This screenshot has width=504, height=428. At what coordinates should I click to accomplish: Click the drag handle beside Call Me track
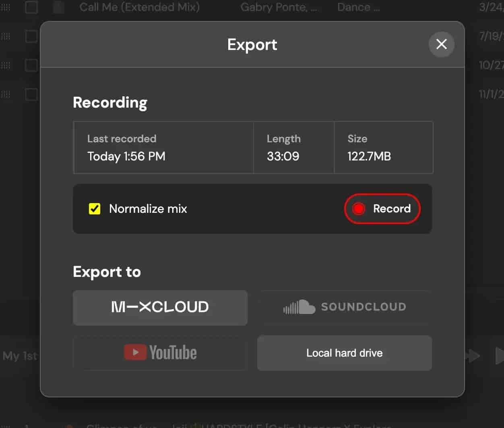pyautogui.click(x=6, y=7)
